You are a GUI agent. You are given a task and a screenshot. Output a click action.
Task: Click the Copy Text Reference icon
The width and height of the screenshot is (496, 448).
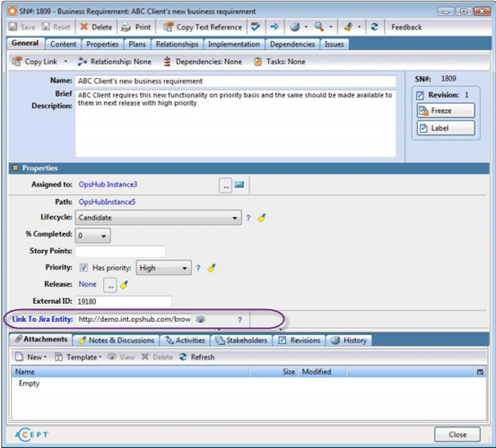pos(169,27)
